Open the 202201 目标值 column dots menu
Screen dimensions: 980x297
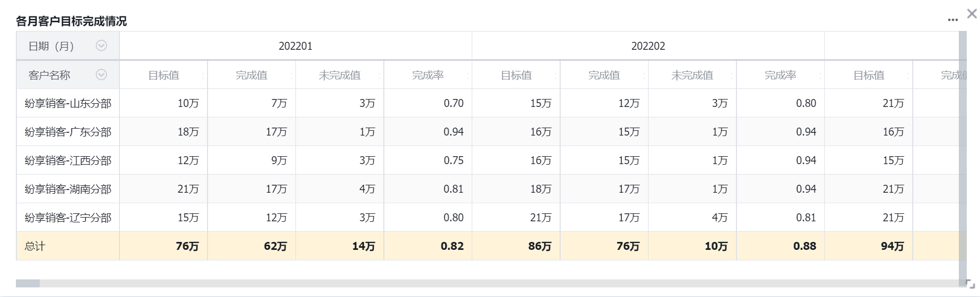(x=203, y=76)
